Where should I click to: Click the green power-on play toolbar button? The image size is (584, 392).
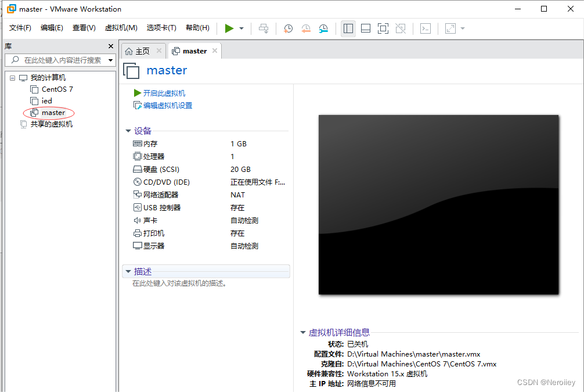click(229, 28)
